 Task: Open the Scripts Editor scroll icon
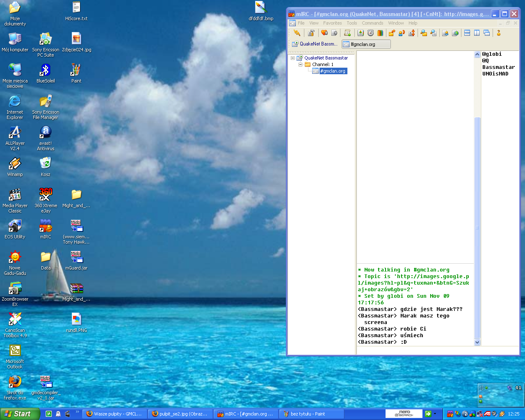347,33
